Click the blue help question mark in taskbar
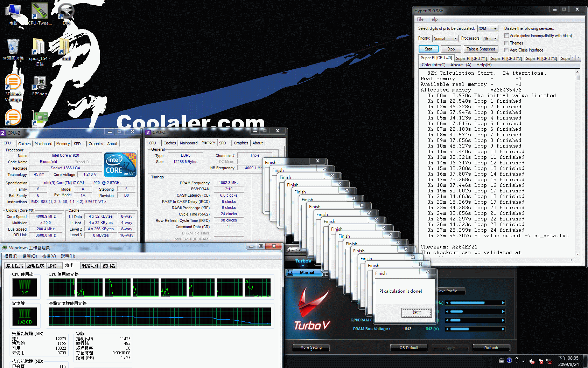Viewport: 588px width, 368px height. (509, 360)
